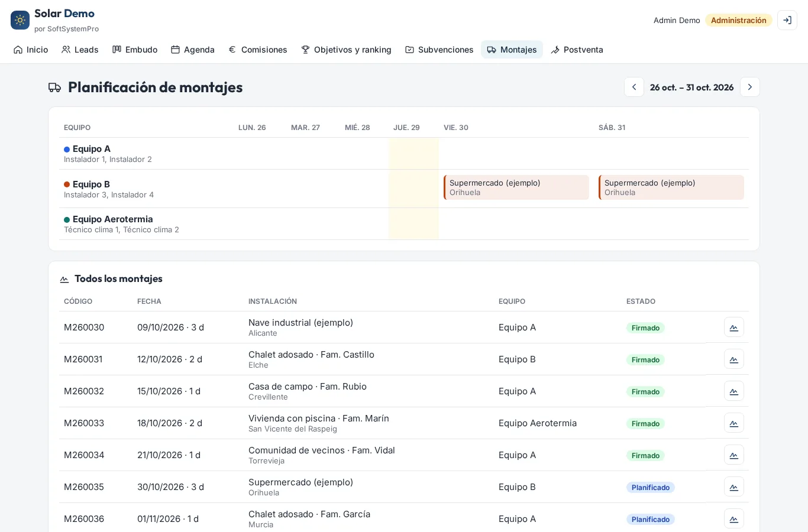Screen dimensions: 808x532
Task: Click the "Admin Demo" user name
Action: [x=677, y=21]
